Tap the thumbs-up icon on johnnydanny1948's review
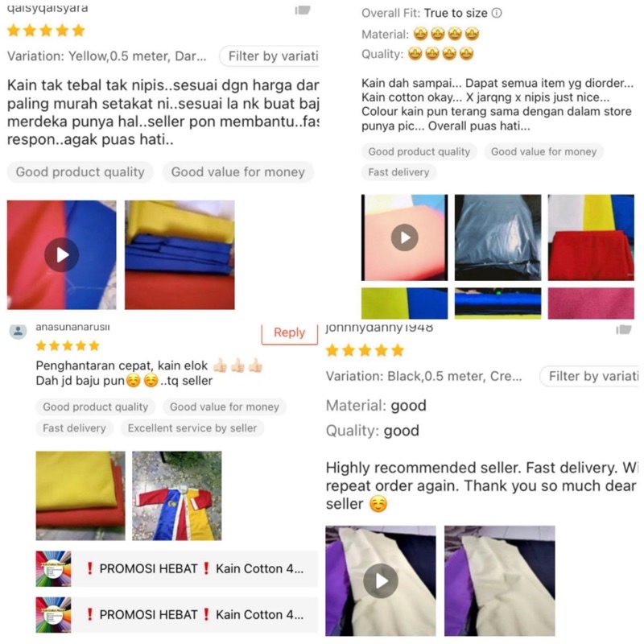 click(623, 329)
